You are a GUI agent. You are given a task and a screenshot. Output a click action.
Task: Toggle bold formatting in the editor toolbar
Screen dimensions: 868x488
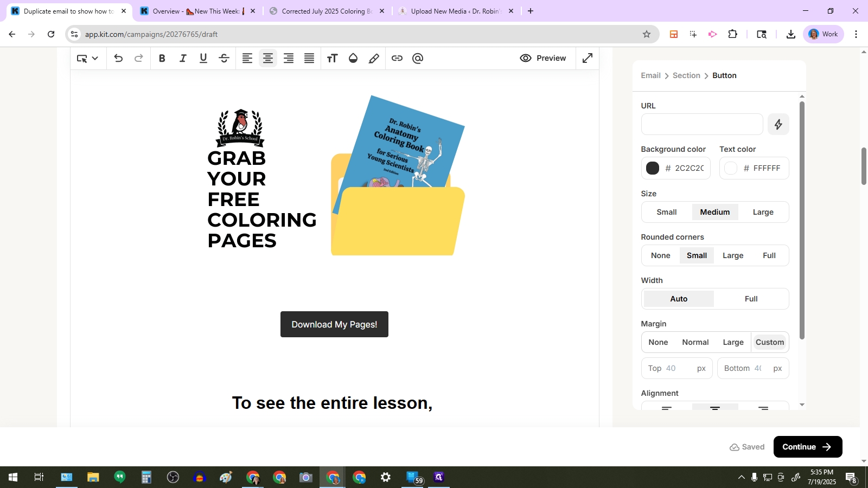tap(162, 59)
